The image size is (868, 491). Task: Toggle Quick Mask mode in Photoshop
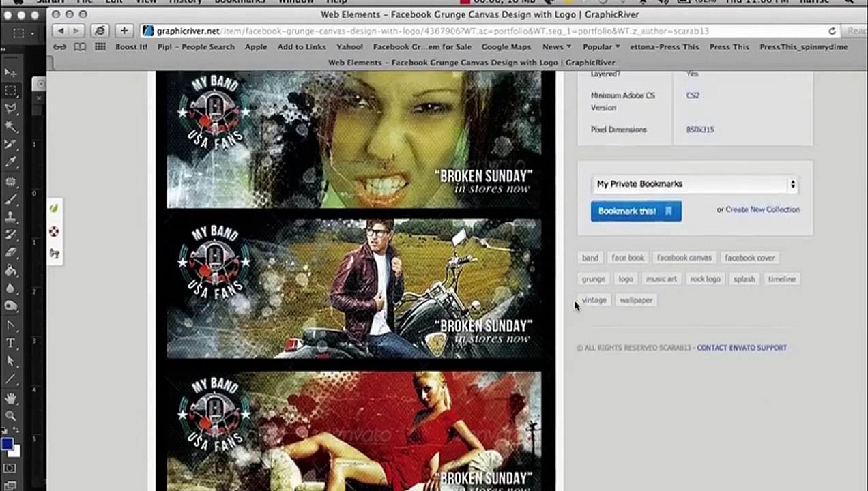click(x=10, y=468)
